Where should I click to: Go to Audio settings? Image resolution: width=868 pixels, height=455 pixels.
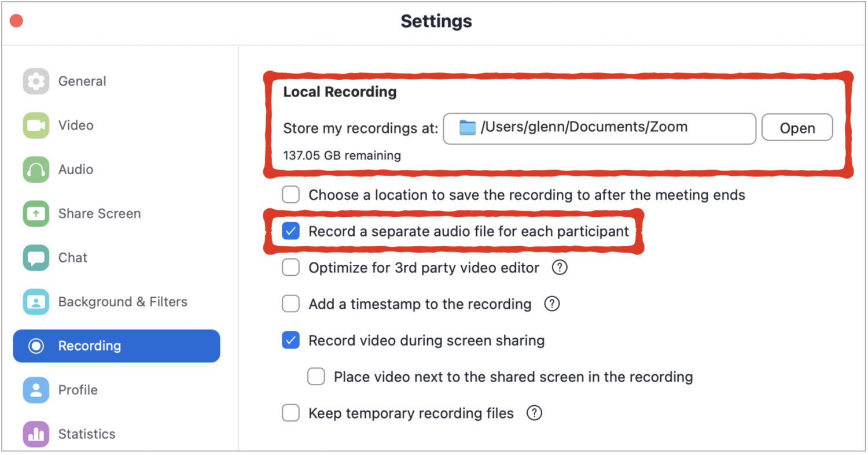click(116, 169)
